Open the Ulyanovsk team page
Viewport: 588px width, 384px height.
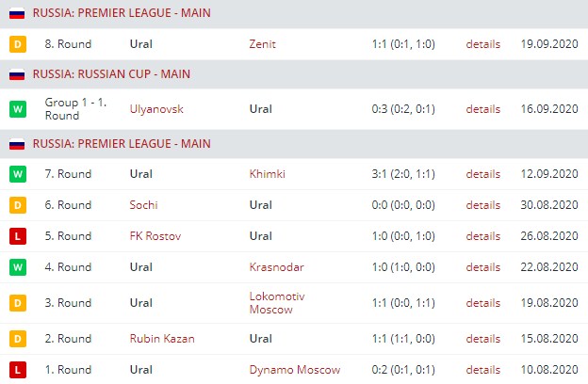coord(156,109)
